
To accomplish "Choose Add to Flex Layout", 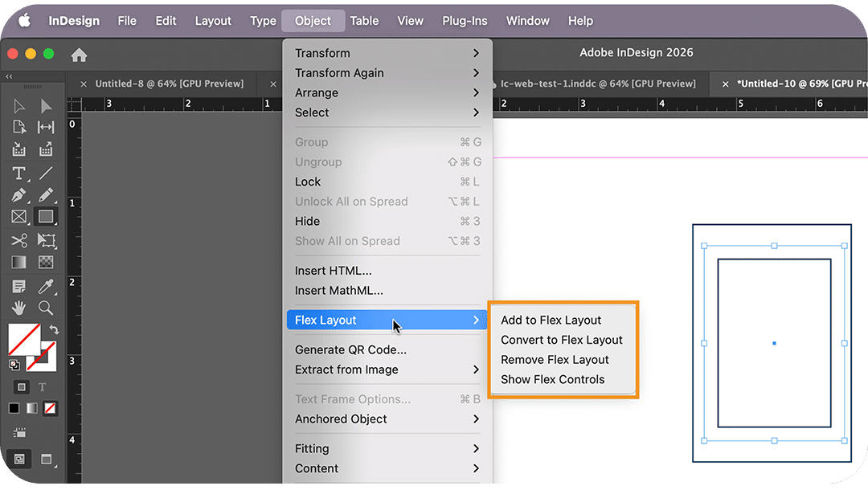I will 551,320.
